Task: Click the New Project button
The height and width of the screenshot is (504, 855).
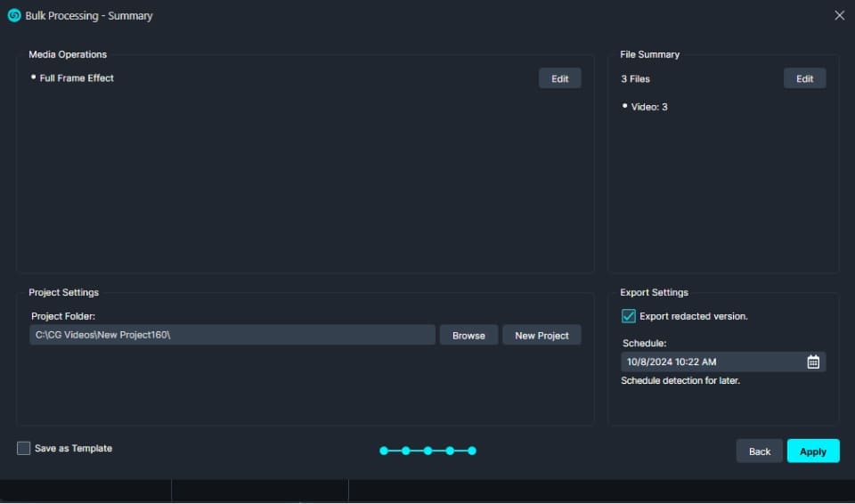Action: 541,335
